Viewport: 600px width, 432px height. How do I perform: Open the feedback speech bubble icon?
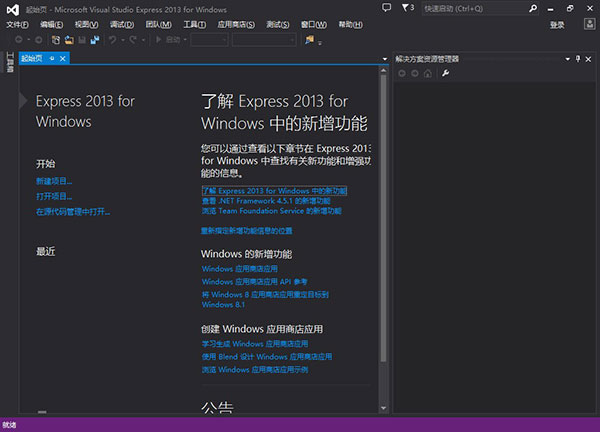(386, 7)
